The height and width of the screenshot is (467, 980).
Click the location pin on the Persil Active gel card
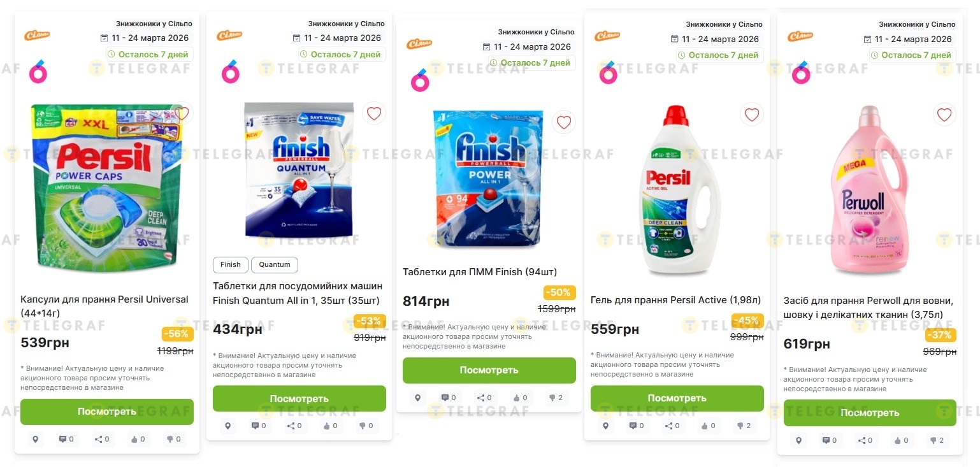coord(606,426)
